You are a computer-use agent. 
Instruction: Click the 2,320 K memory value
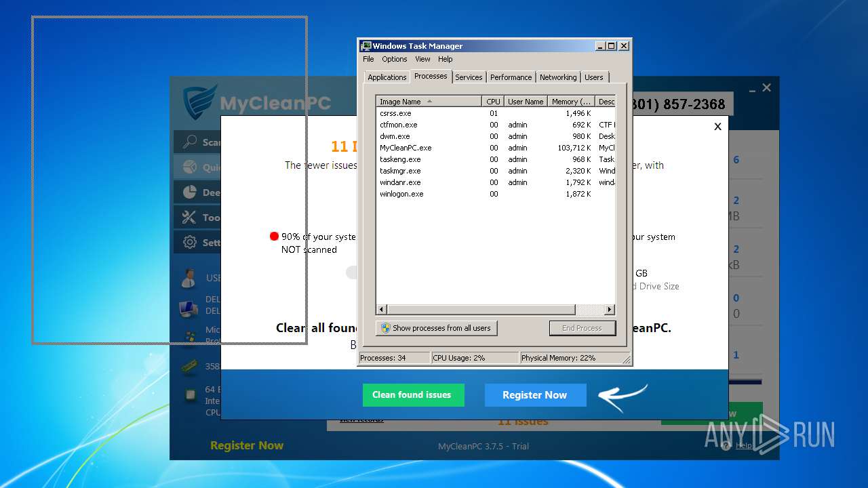[x=578, y=171]
